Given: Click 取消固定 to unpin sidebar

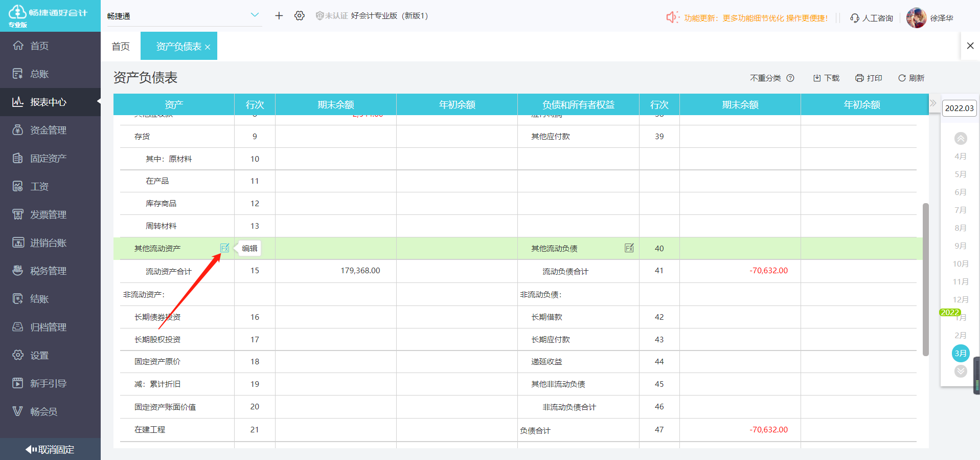Looking at the screenshot, I should point(50,449).
